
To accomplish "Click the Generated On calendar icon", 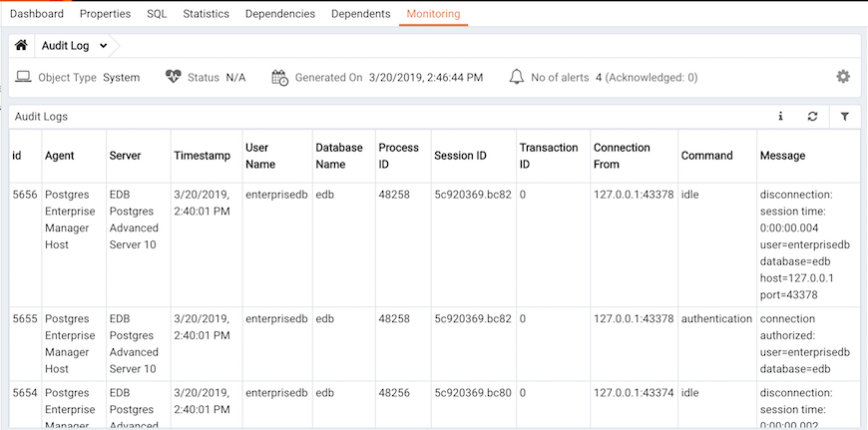I will coord(279,78).
